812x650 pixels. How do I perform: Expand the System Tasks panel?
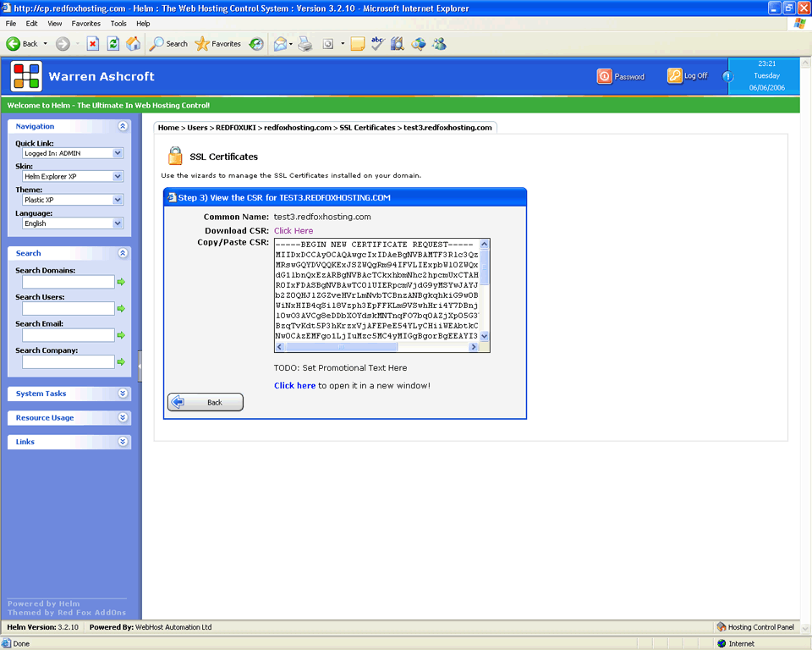(x=123, y=394)
